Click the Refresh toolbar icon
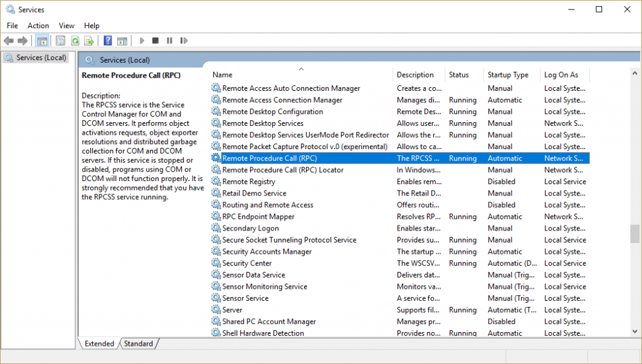Viewport: 642px width, 364px height. click(x=75, y=41)
